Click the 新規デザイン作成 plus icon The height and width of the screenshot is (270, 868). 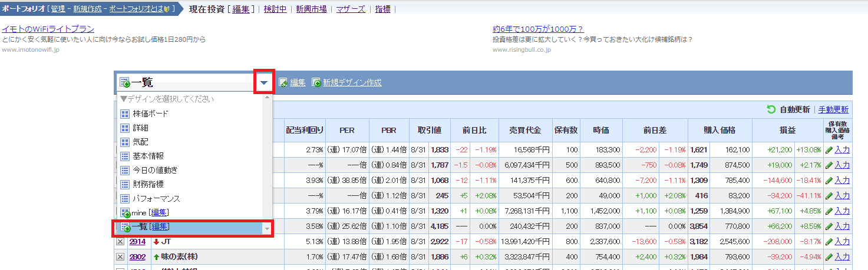coord(316,83)
